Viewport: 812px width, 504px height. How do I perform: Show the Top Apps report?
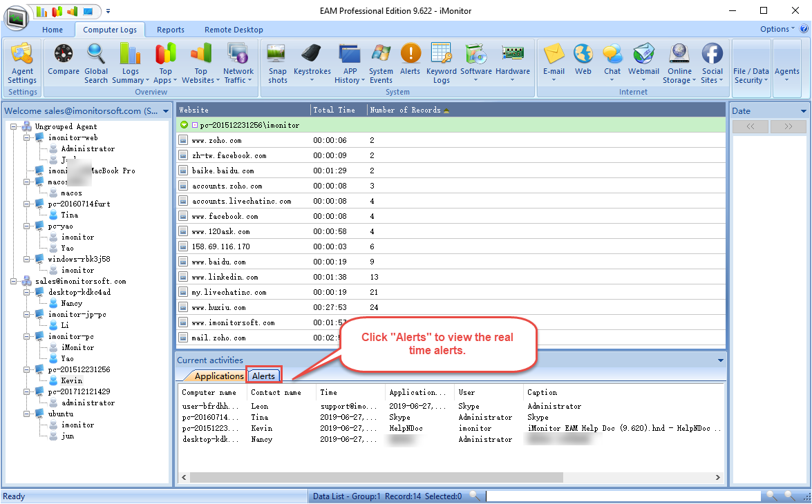tap(165, 64)
